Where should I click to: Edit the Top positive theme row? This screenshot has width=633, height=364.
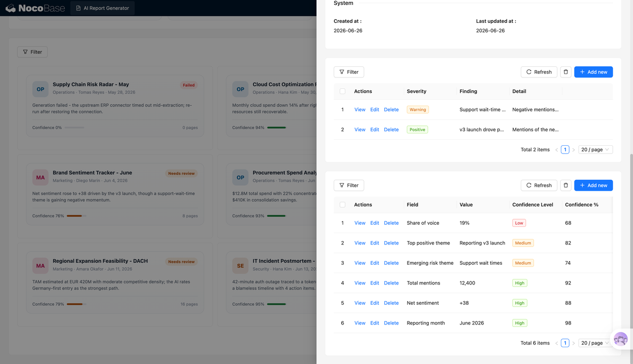374,243
